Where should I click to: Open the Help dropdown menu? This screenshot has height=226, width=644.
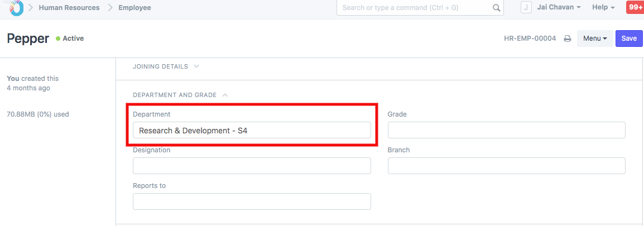[x=603, y=7]
